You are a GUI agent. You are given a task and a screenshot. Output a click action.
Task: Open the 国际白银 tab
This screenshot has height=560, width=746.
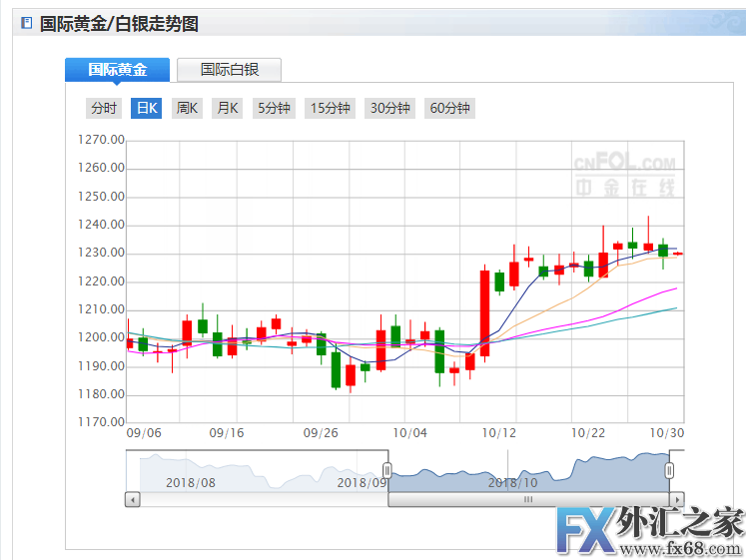coord(230,70)
